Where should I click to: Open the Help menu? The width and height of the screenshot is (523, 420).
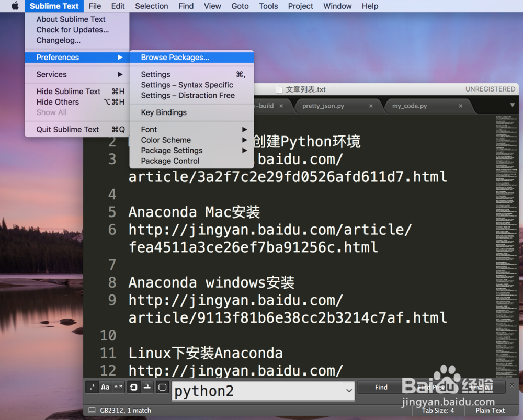[370, 6]
